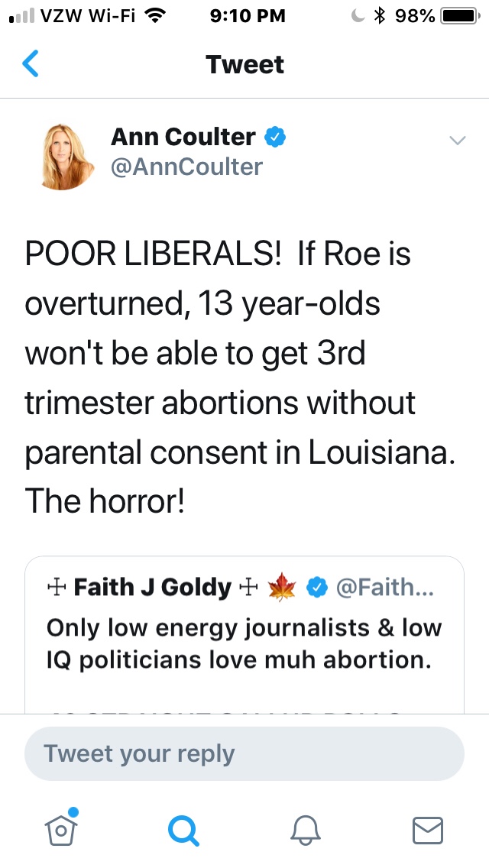Tap the Faith J Goldy name

coord(152,587)
